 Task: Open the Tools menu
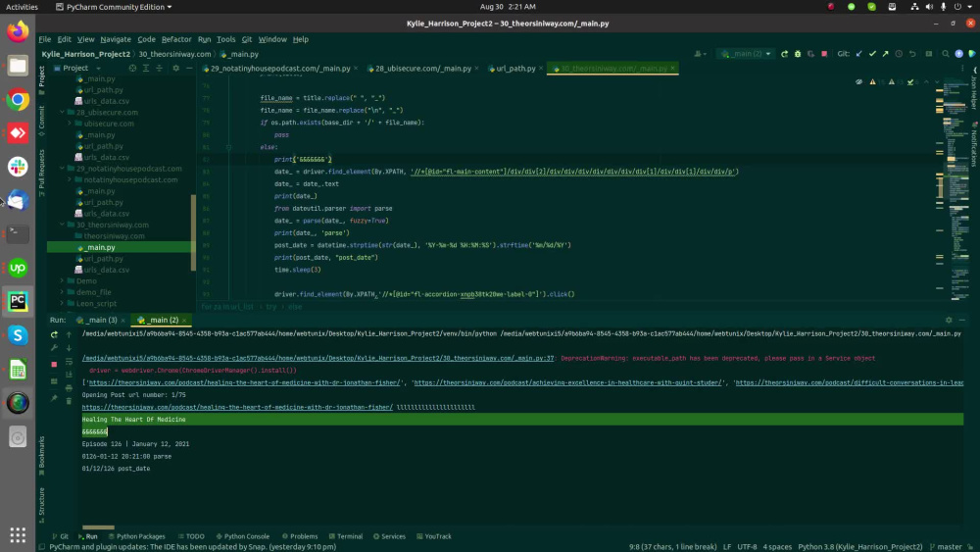point(225,39)
